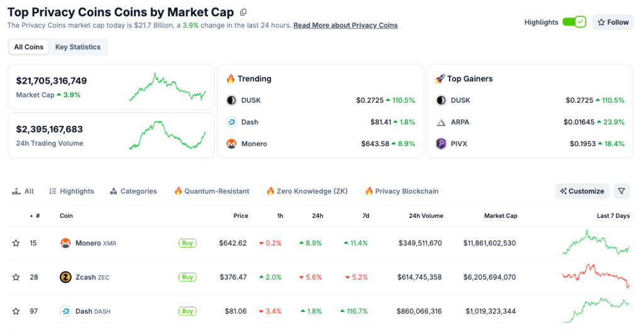Click the Monero coin icon in table

point(65,243)
